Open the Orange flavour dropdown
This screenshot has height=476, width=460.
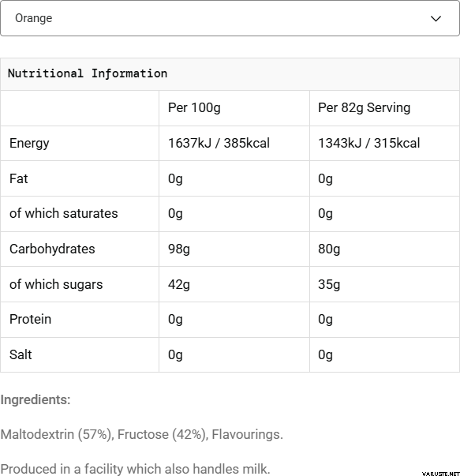click(x=230, y=18)
